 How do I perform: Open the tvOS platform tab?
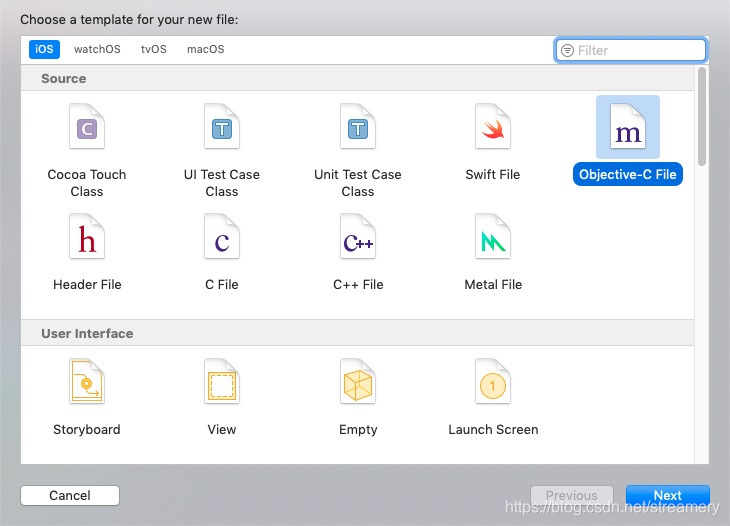click(x=154, y=49)
